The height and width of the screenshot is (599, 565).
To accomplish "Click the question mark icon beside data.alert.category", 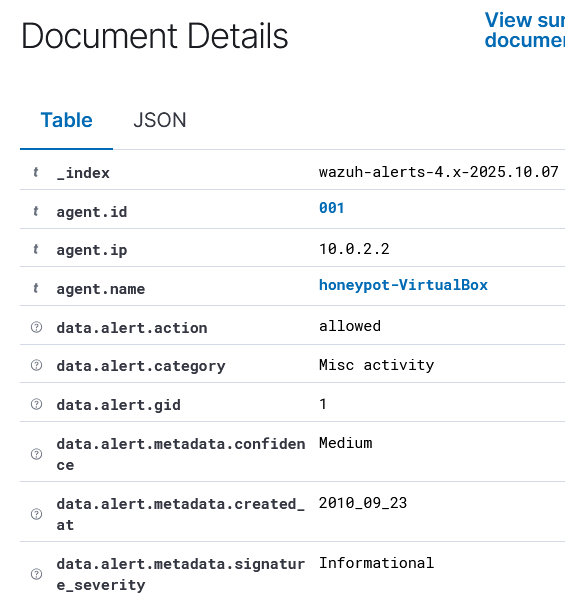I will point(36,365).
